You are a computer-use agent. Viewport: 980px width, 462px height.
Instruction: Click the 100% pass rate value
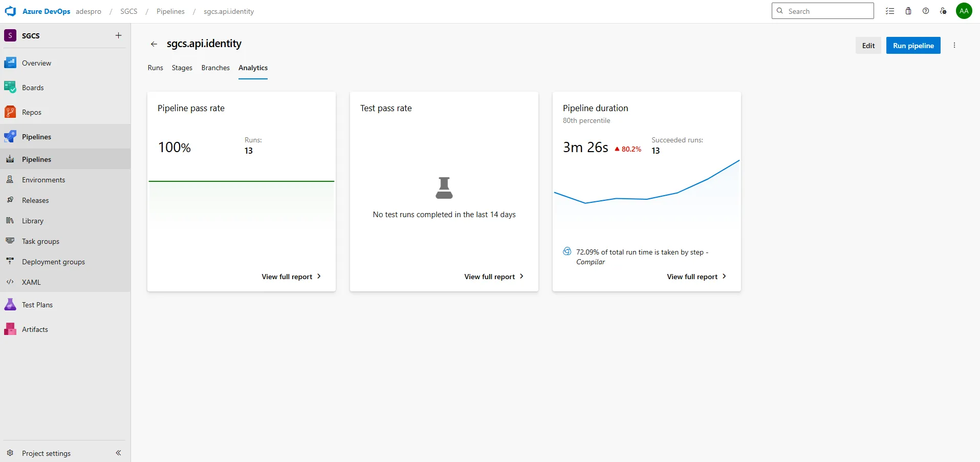[x=175, y=148]
